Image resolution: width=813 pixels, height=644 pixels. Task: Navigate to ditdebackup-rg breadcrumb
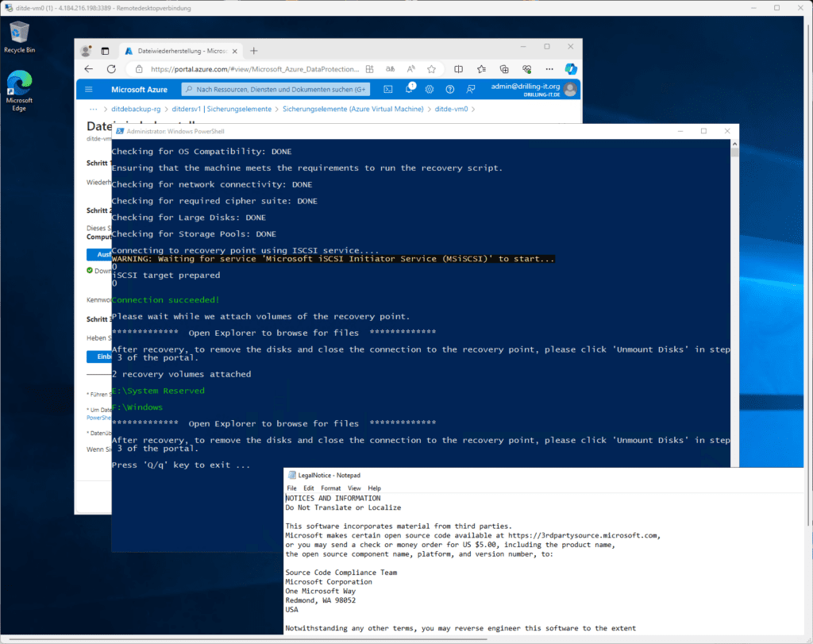(x=136, y=109)
